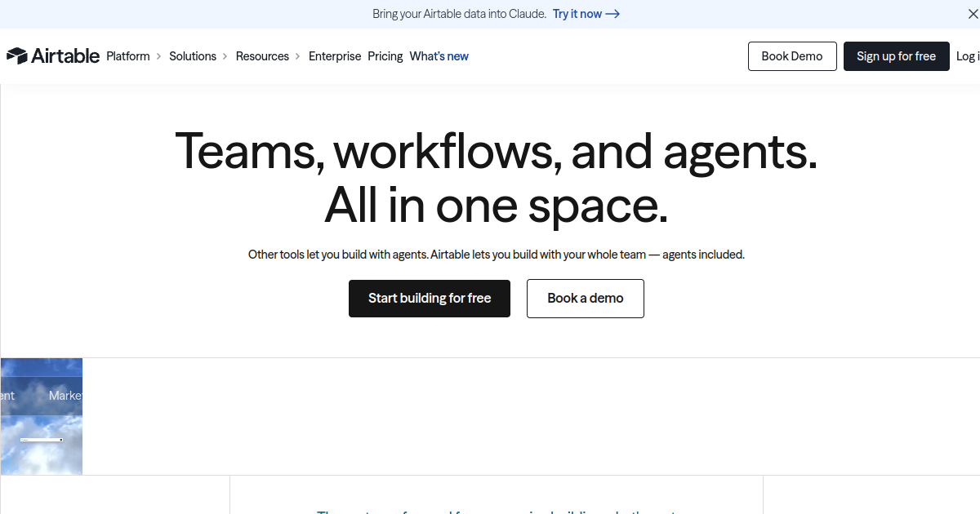Viewport: 980px width, 514px height.
Task: Expand the Resources navigation menu
Action: click(268, 56)
